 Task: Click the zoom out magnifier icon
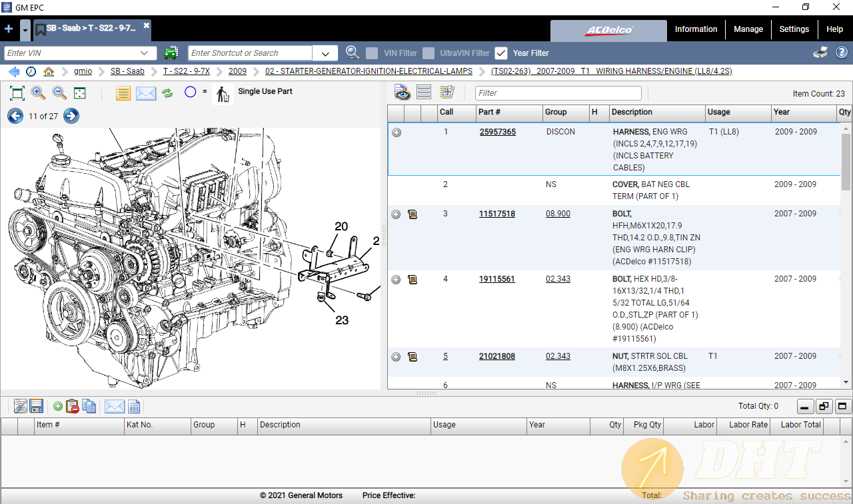[x=59, y=93]
